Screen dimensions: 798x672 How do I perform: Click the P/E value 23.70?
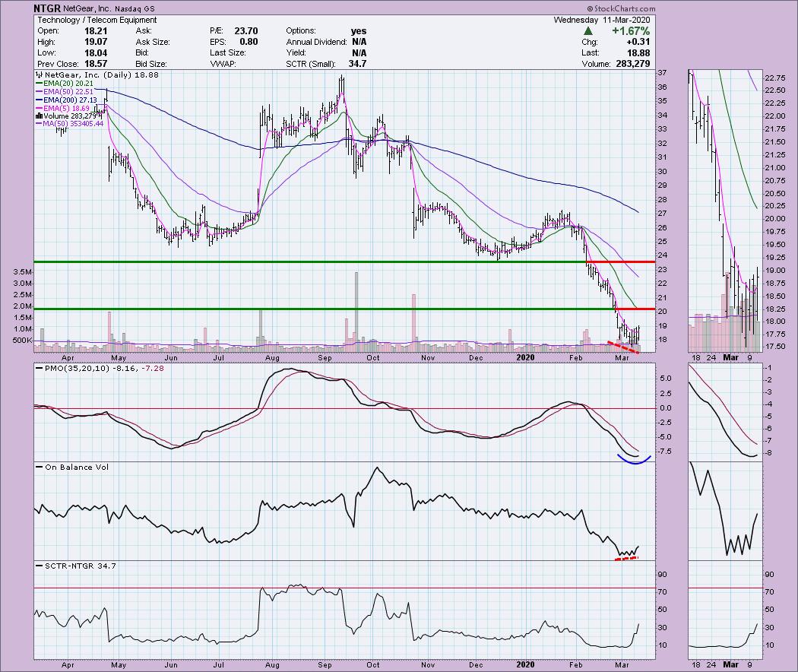(245, 31)
